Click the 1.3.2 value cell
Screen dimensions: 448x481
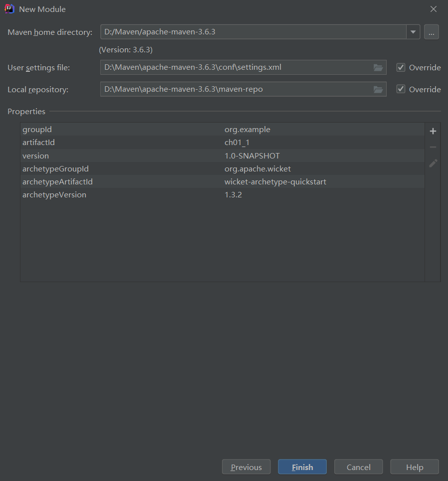[324, 195]
